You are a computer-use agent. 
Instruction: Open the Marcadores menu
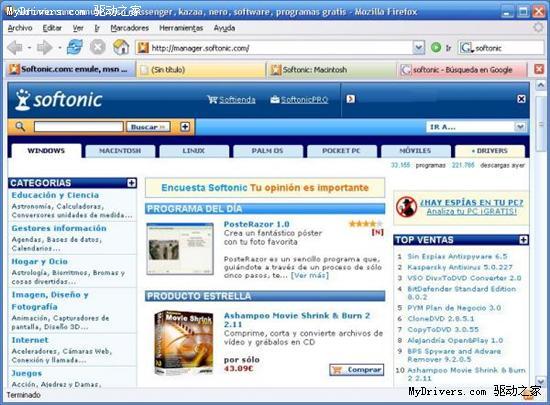129,28
